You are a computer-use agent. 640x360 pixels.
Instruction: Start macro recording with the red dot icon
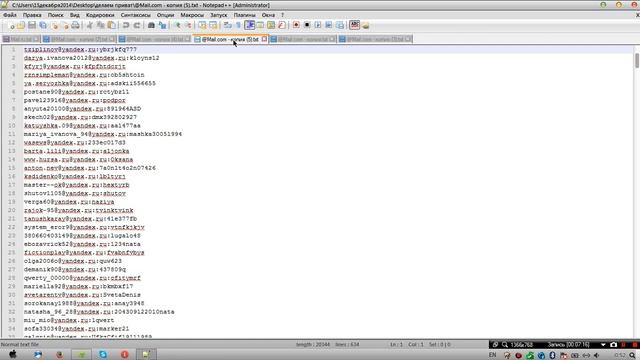pos(296,25)
